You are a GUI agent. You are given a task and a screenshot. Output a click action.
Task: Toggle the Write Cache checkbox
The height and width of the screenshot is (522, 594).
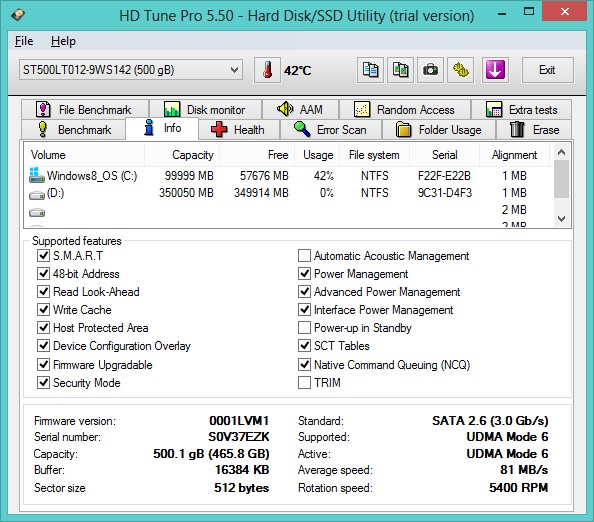click(x=43, y=309)
